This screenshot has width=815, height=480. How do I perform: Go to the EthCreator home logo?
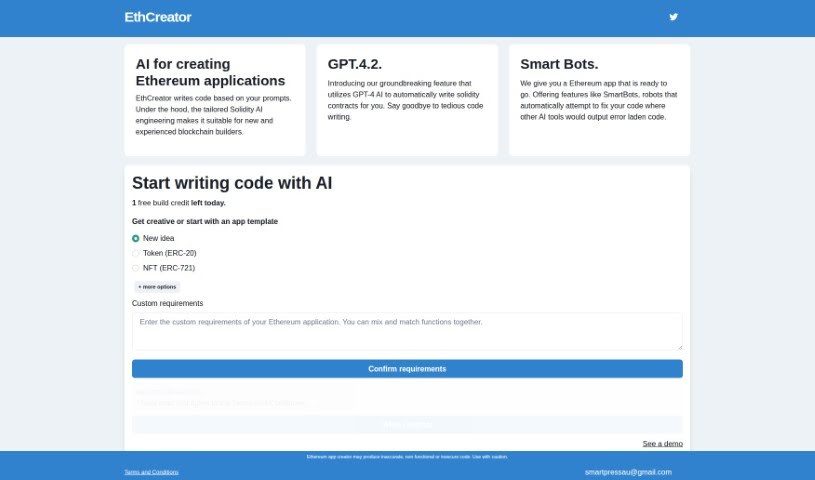pos(158,17)
